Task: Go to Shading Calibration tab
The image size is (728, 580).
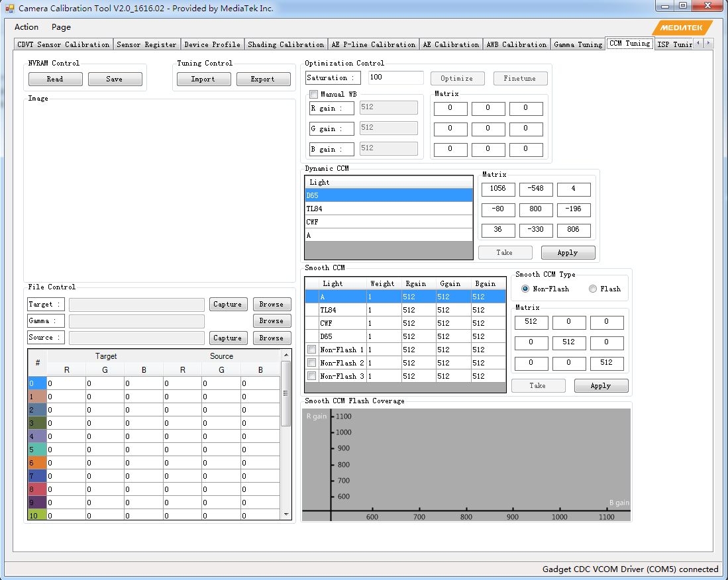Action: tap(286, 44)
